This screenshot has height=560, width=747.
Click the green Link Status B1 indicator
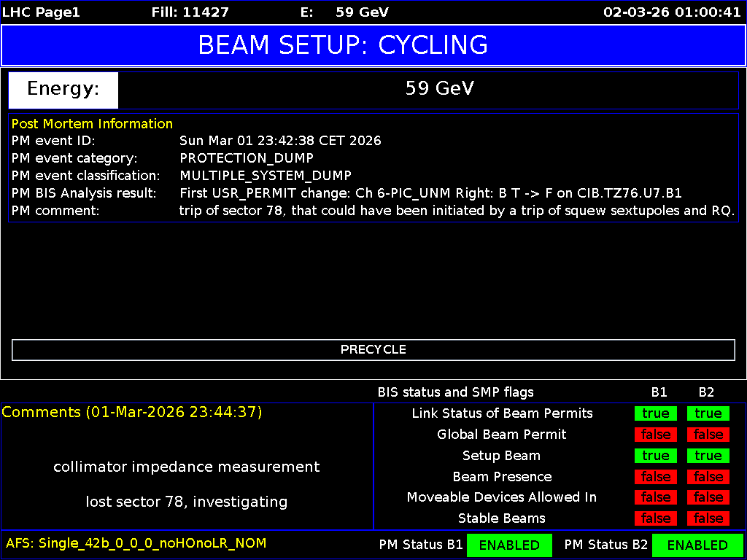tap(655, 413)
